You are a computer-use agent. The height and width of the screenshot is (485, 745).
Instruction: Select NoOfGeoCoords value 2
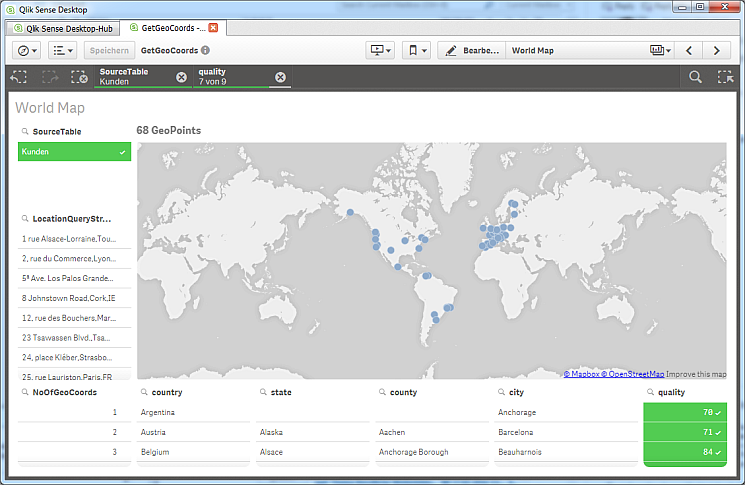click(x=75, y=432)
